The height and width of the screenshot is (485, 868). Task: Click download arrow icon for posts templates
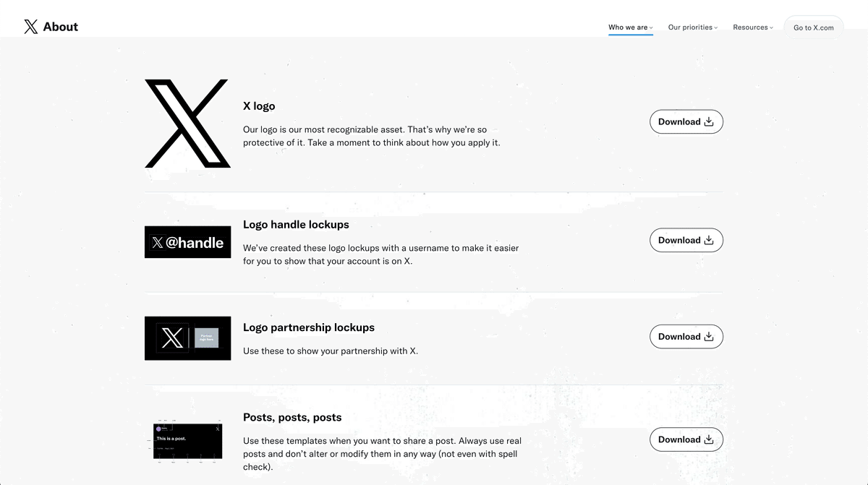(x=709, y=439)
